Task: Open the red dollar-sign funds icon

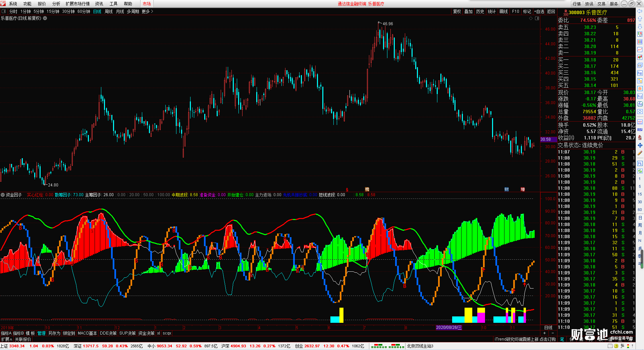Action: click(640, 137)
